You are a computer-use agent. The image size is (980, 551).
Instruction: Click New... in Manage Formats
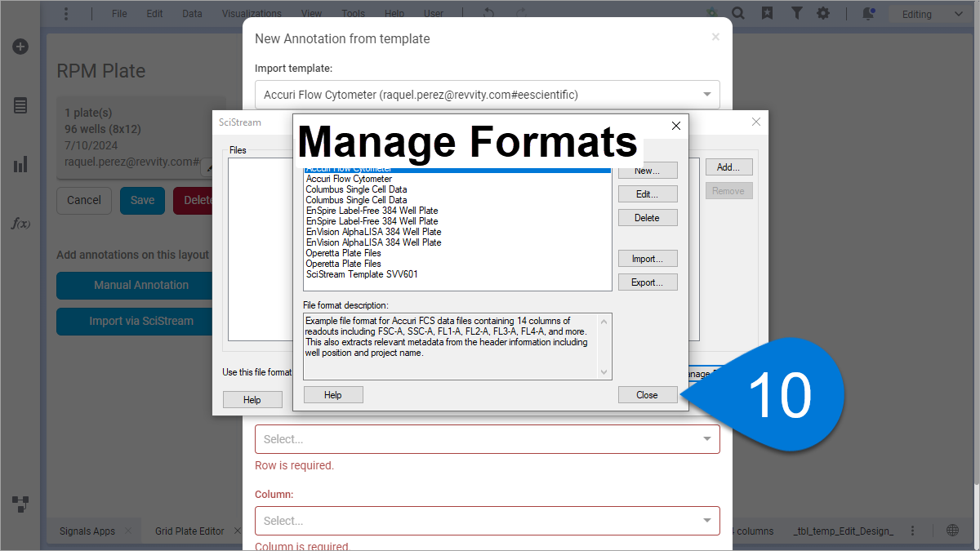click(x=648, y=171)
